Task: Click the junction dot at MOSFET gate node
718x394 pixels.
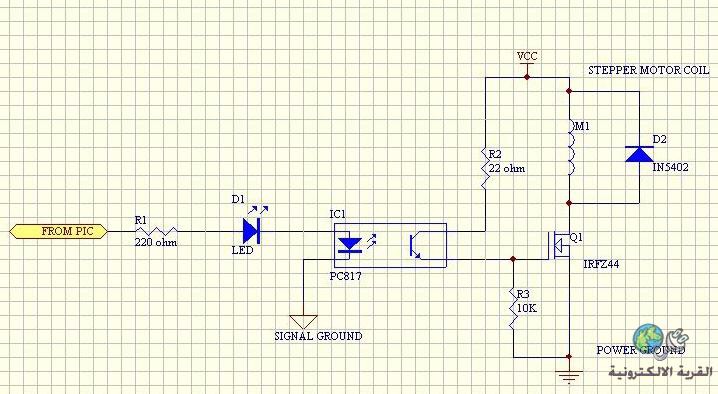Action: (513, 259)
